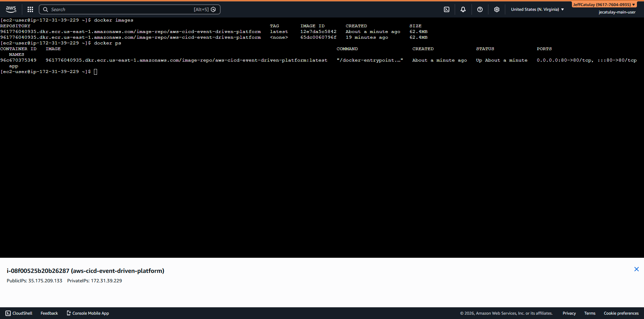
Task: Open Privacy link
Action: (x=569, y=313)
